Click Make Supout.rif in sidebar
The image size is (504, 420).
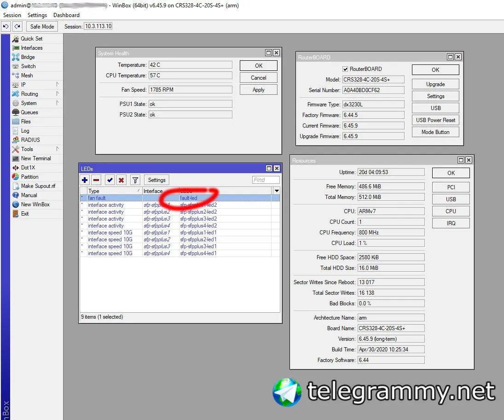click(38, 186)
